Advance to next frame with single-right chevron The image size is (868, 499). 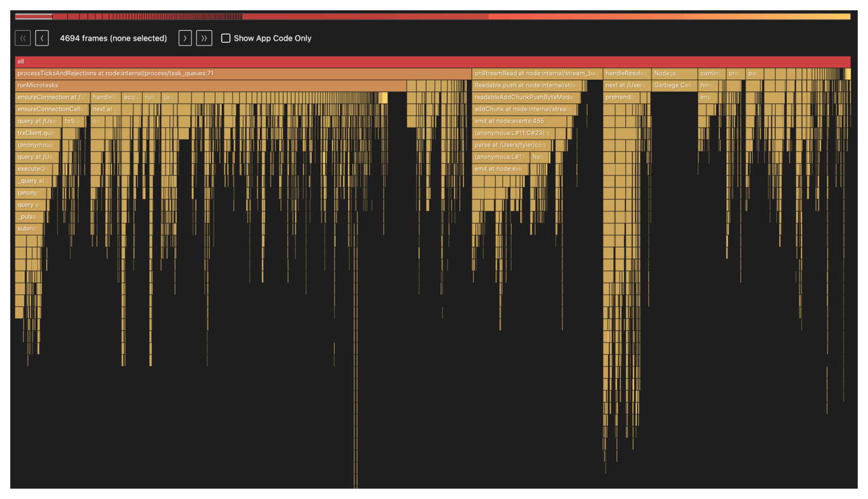(x=185, y=38)
